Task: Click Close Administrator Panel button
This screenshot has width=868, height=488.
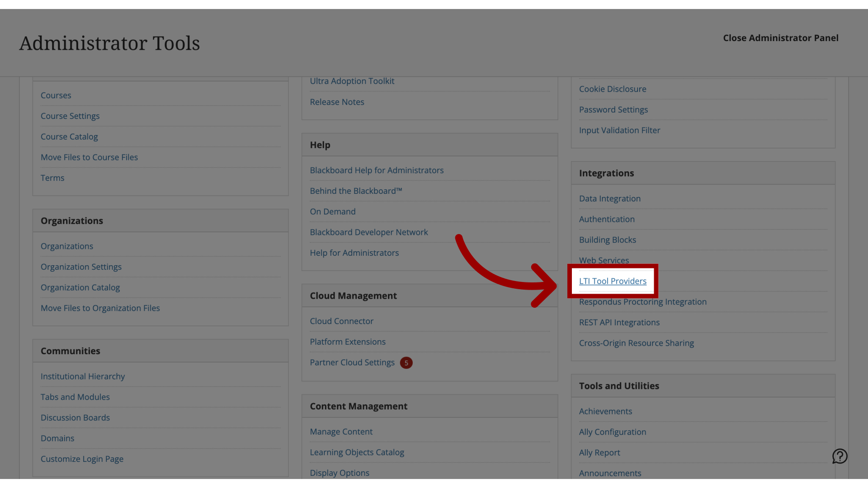Action: [781, 38]
